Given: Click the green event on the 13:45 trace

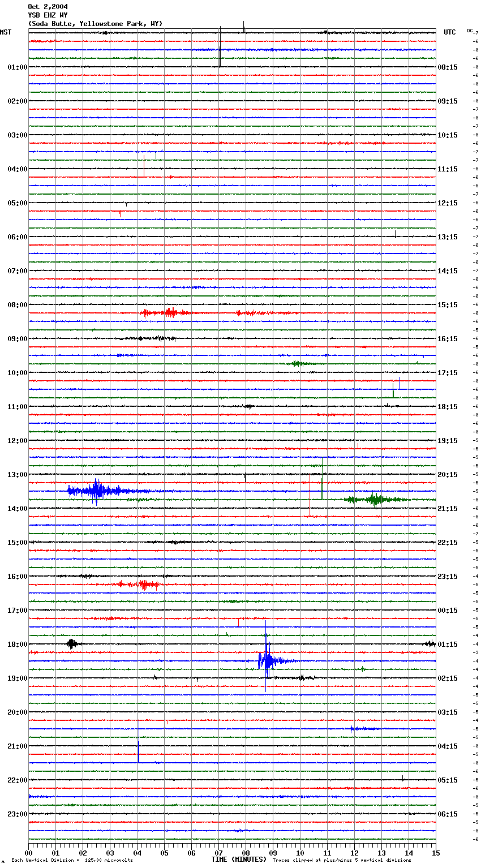Looking at the screenshot, I should point(375,499).
